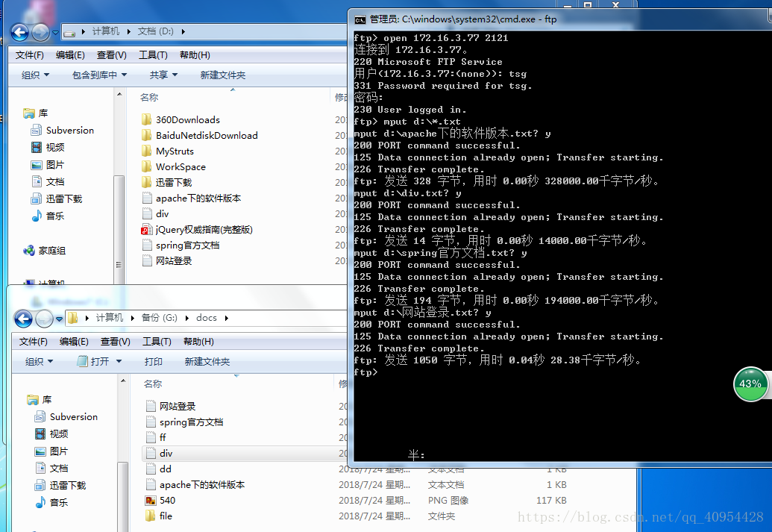Select div text file in D: drive
This screenshot has width=772, height=532.
(156, 214)
